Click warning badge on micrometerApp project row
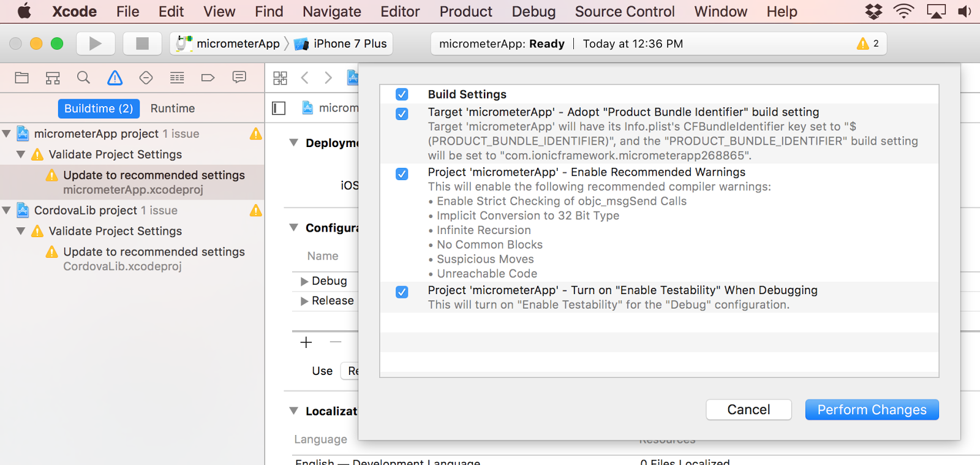 click(255, 134)
